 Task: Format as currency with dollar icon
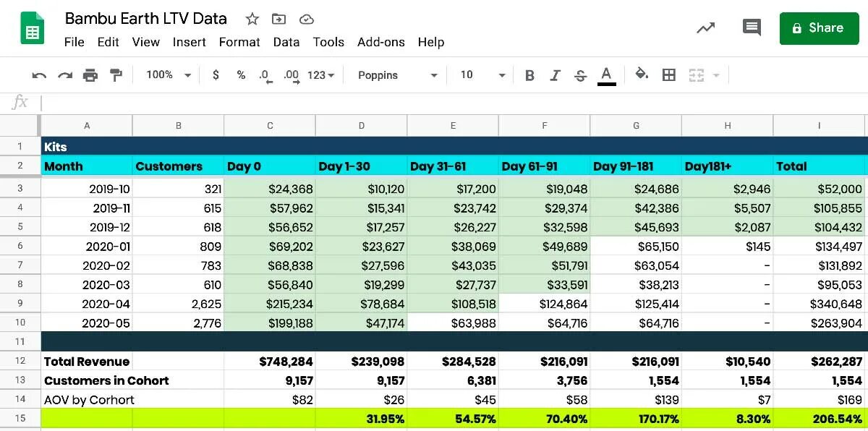tap(216, 75)
